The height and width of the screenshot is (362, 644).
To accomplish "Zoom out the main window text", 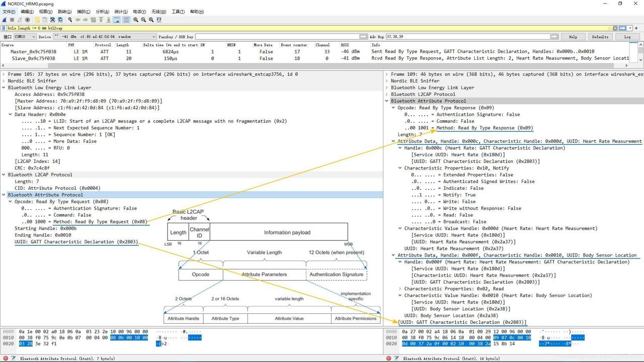I will pyautogui.click(x=143, y=20).
